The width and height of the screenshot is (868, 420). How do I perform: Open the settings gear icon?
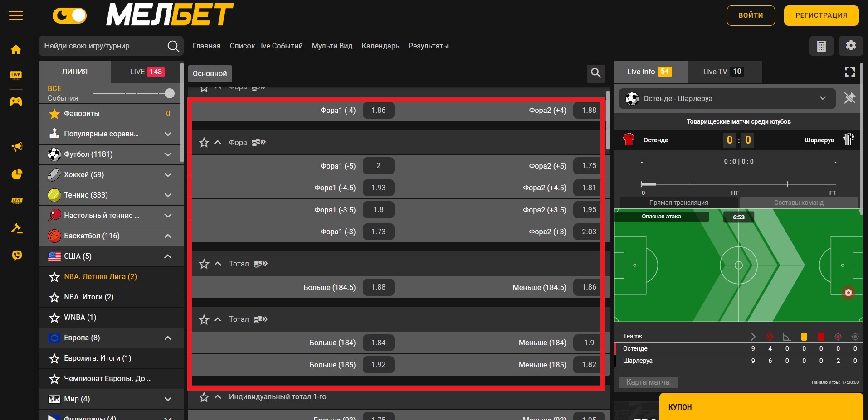point(851,46)
